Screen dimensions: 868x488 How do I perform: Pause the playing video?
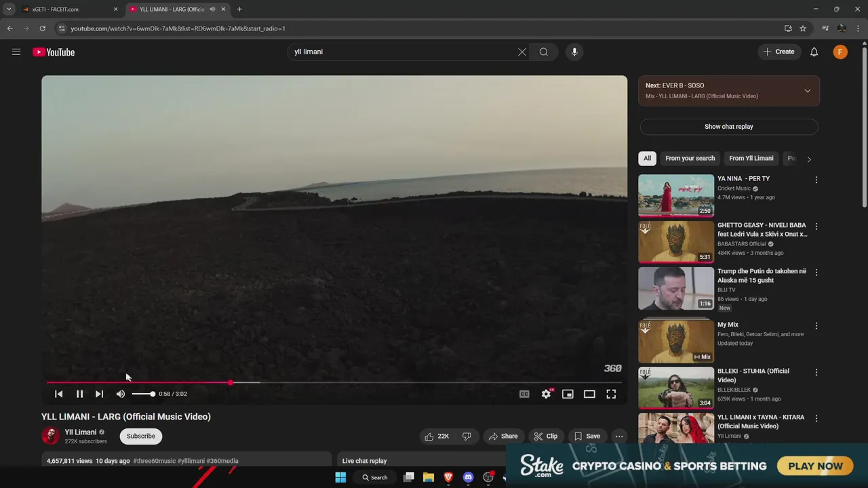pos(79,394)
